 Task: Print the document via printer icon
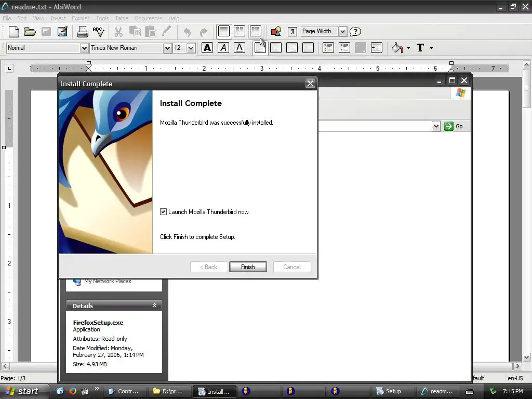[x=82, y=32]
